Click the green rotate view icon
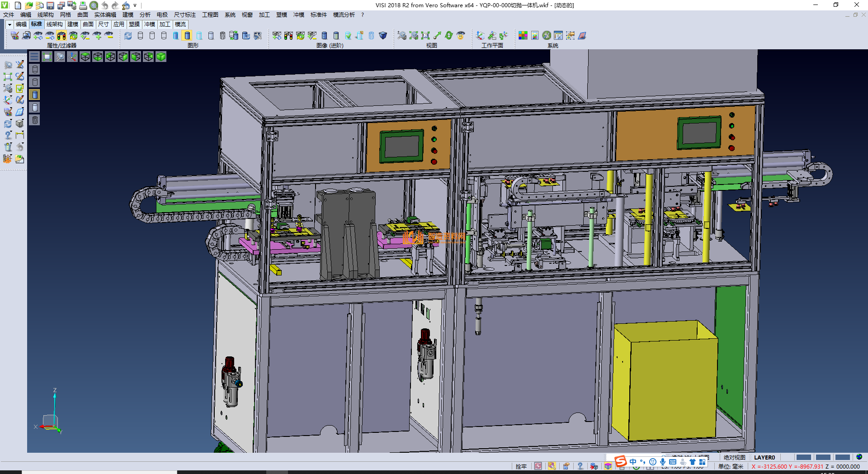 448,35
